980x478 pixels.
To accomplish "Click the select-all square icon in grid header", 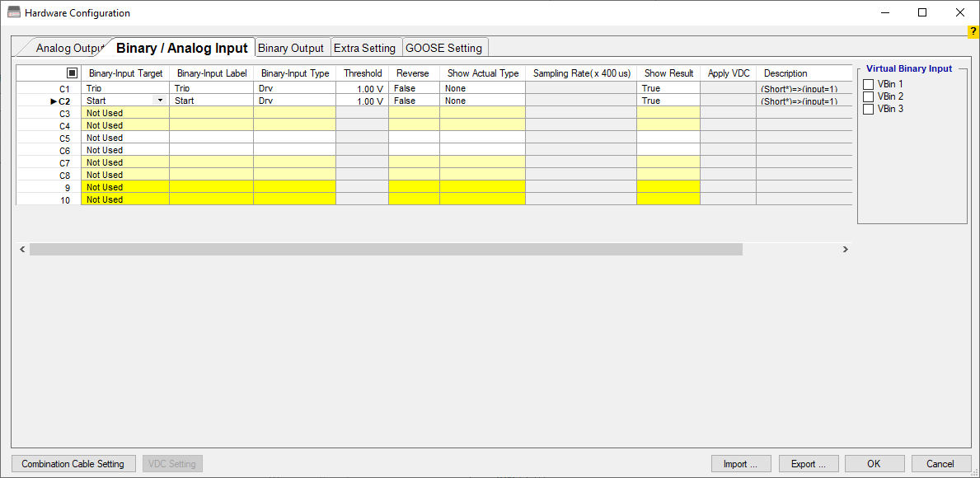I will (72, 73).
